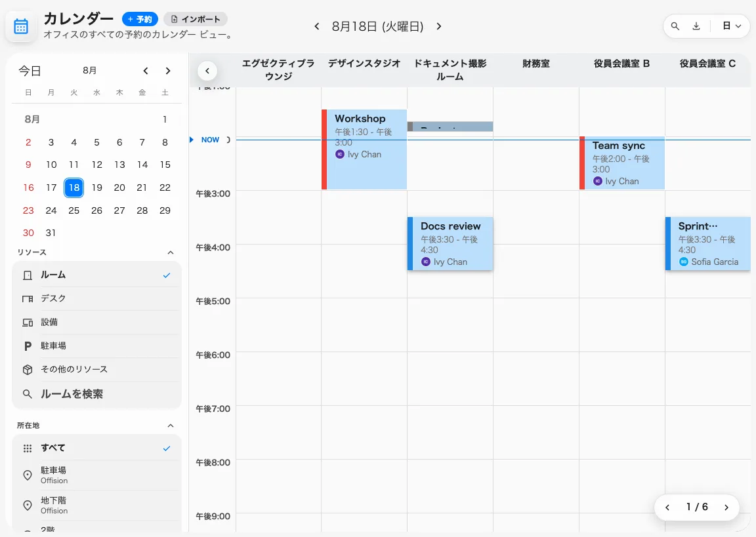Go to the next day arrow
756x537 pixels.
pos(439,26)
